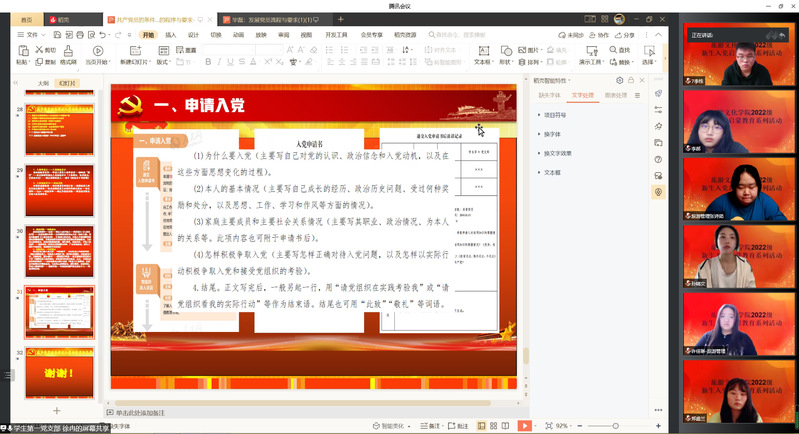Click the Format Painter (格式刷) icon
Viewport: 799px width, 434px height.
pyautogui.click(x=67, y=53)
